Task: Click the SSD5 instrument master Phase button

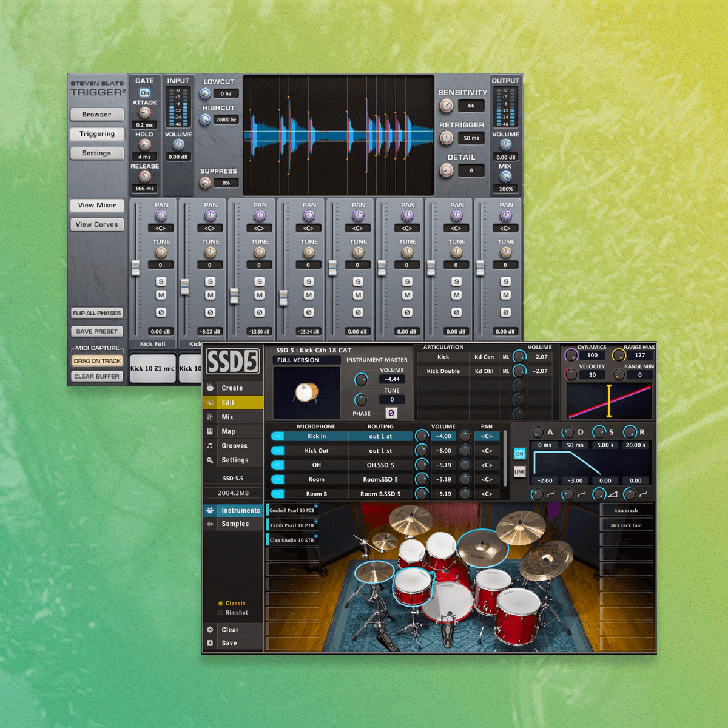Action: click(391, 413)
